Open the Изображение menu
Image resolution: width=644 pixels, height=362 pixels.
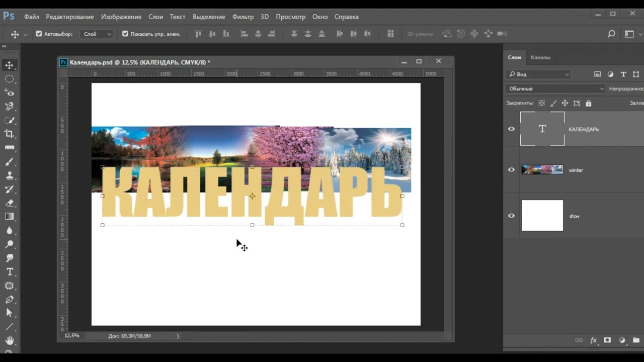[121, 17]
